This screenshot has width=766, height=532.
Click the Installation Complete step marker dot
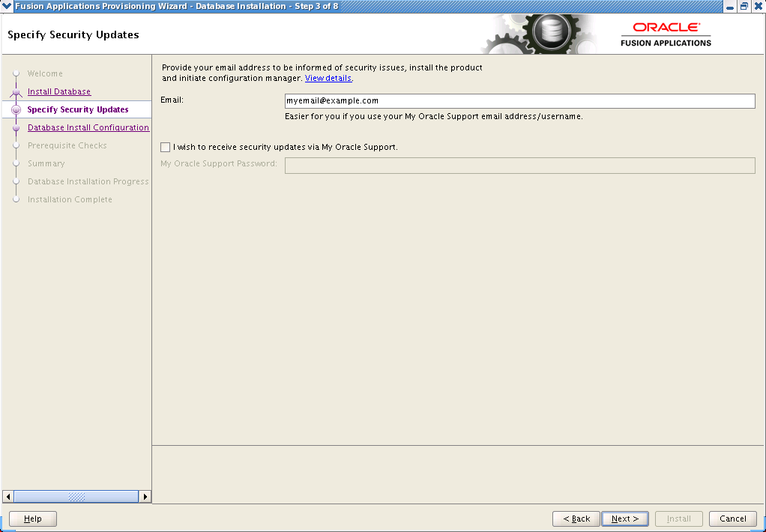16,200
